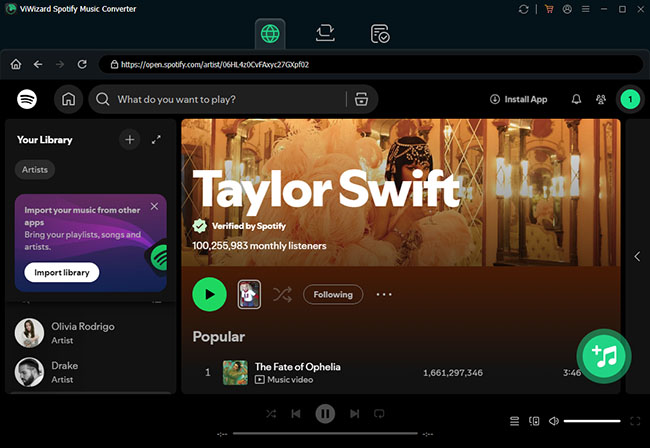
Task: Skip to next track in player
Action: (354, 414)
